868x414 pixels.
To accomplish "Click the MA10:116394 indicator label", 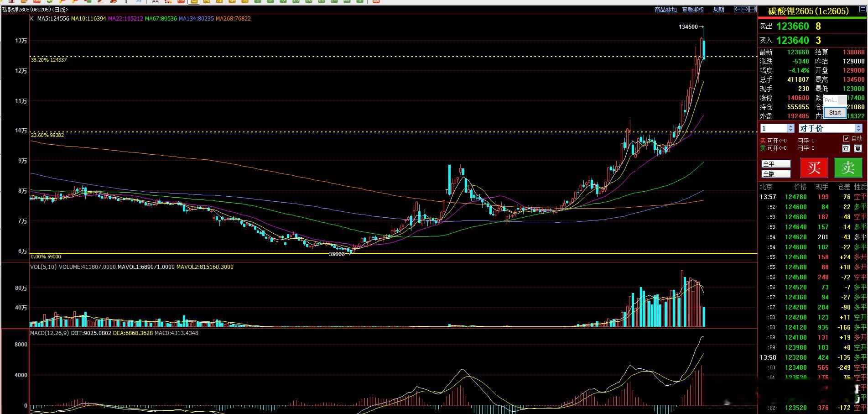I will 88,19.
